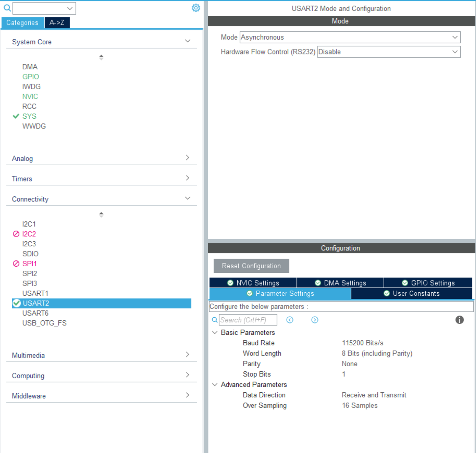Viewport: 476px width, 453px height.
Task: Click the parameter info icon
Action: click(459, 320)
